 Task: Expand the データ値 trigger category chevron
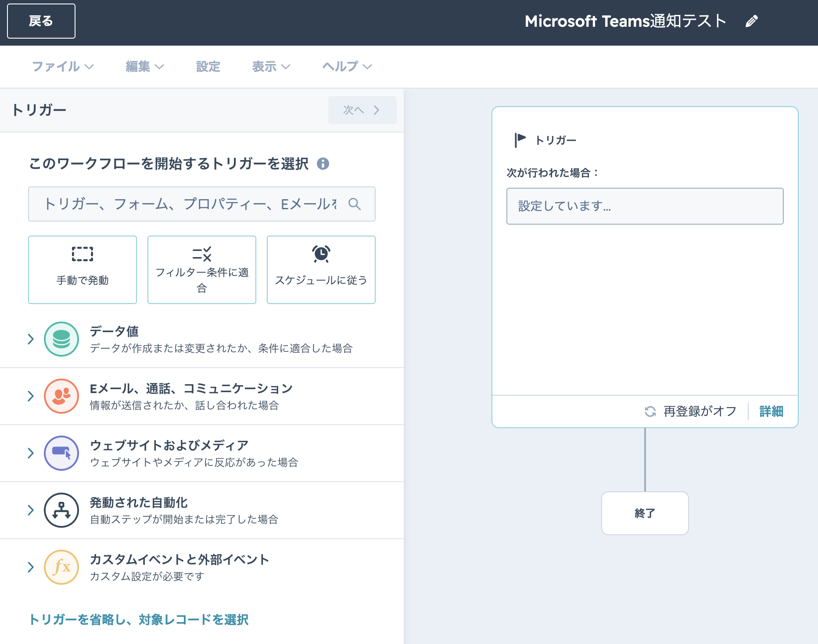click(x=31, y=339)
